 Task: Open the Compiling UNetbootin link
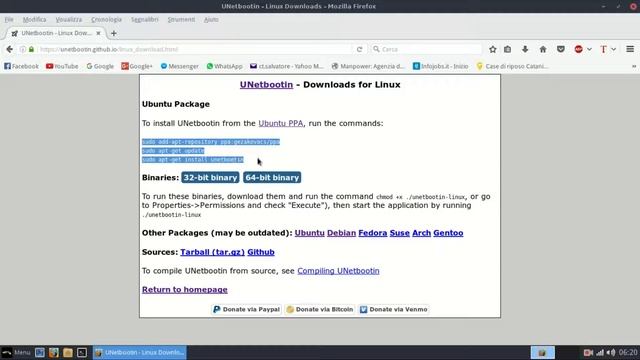pos(338,271)
